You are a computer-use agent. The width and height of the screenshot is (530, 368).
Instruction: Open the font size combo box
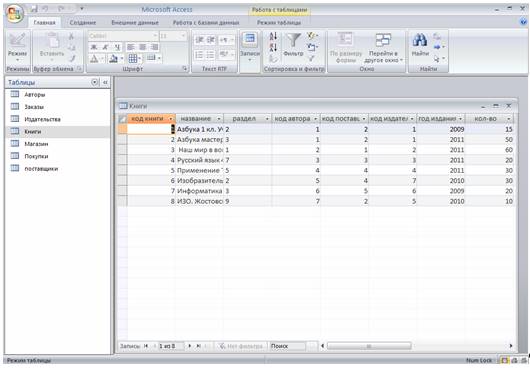point(173,36)
